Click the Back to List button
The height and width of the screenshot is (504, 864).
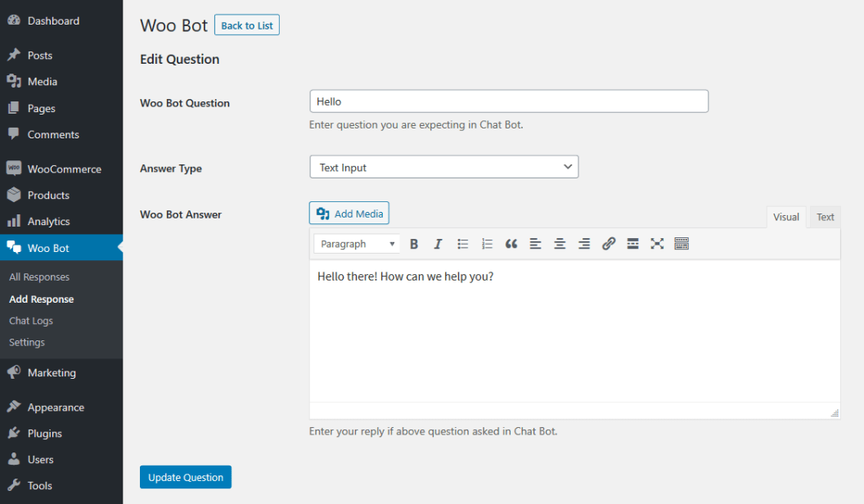(x=247, y=25)
